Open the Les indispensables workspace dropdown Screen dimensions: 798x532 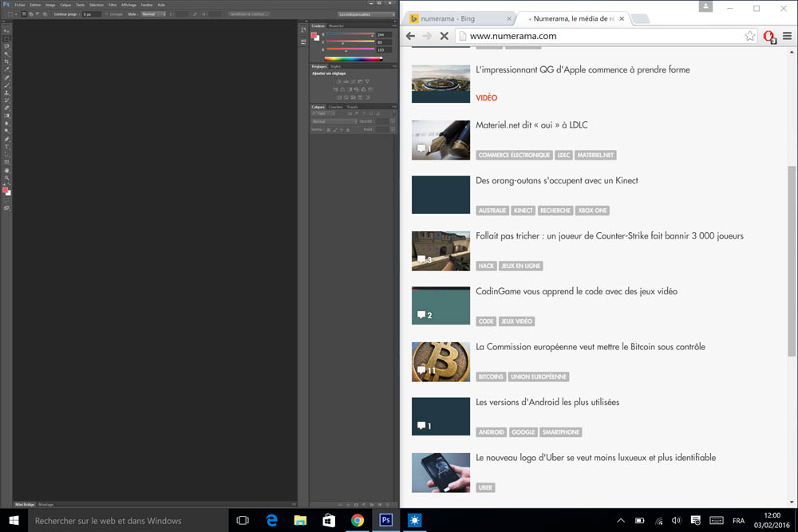tap(366, 14)
